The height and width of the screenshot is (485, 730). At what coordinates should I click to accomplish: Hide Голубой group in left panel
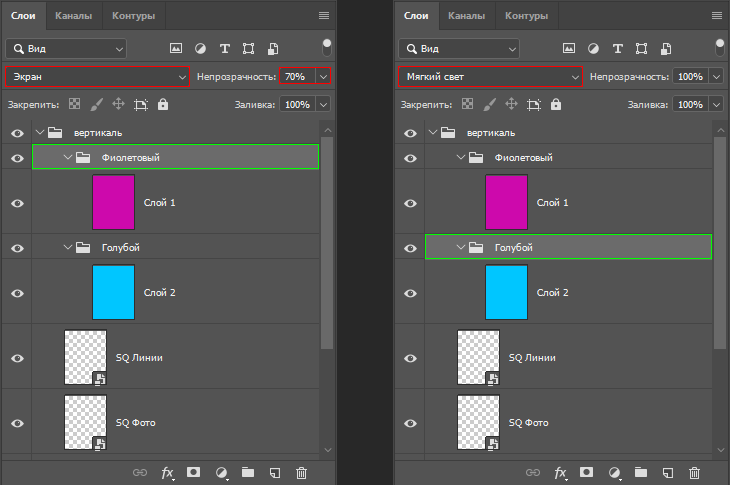pos(17,248)
